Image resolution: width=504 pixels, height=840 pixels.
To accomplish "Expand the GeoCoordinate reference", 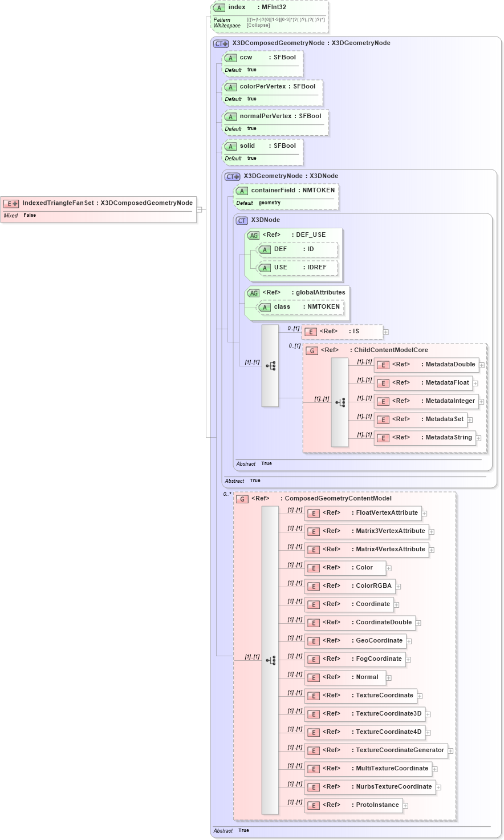I will (x=409, y=641).
